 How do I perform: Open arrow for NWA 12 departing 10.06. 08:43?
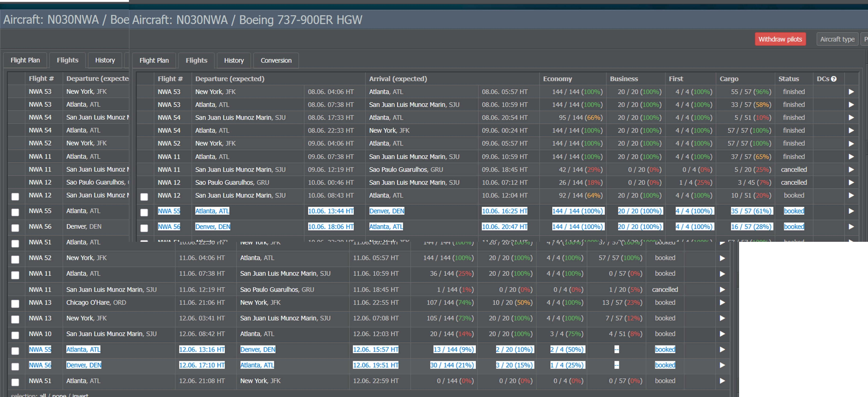pyautogui.click(x=851, y=195)
